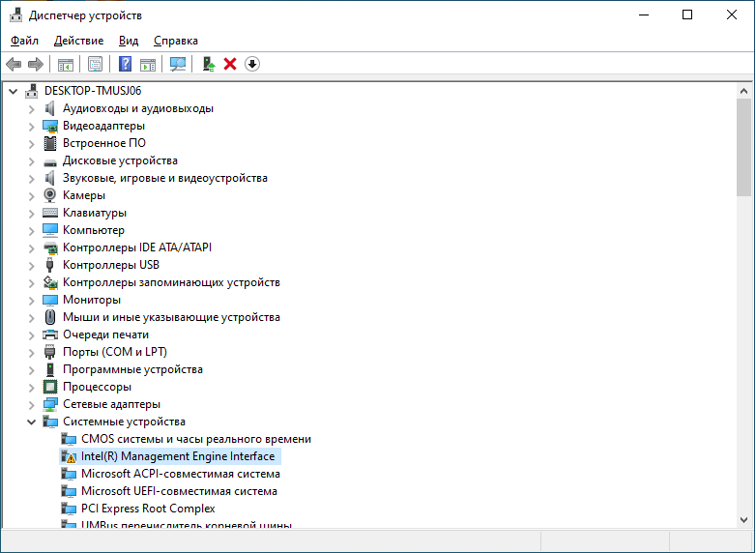The image size is (756, 553).
Task: Click the scrollbar up arrow
Action: [743, 91]
